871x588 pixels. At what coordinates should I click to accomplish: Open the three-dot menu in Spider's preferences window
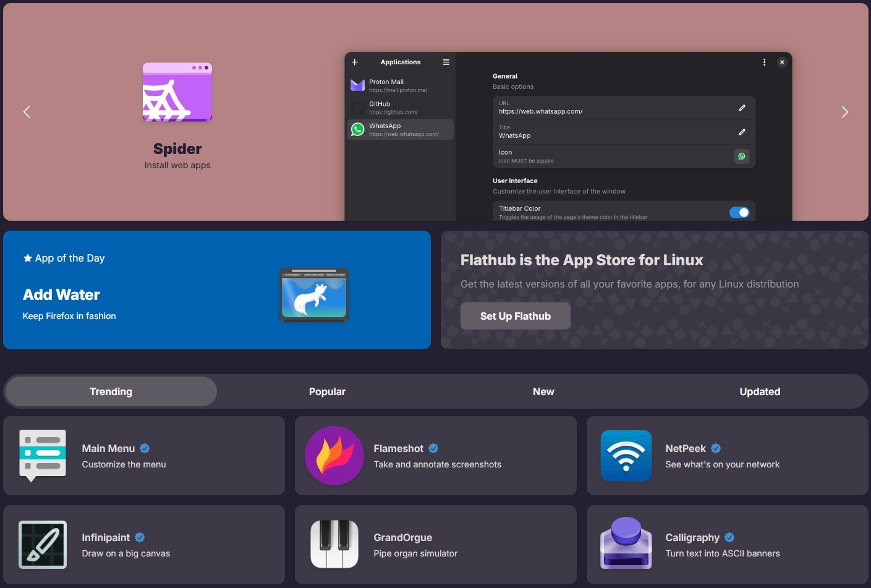(x=764, y=62)
